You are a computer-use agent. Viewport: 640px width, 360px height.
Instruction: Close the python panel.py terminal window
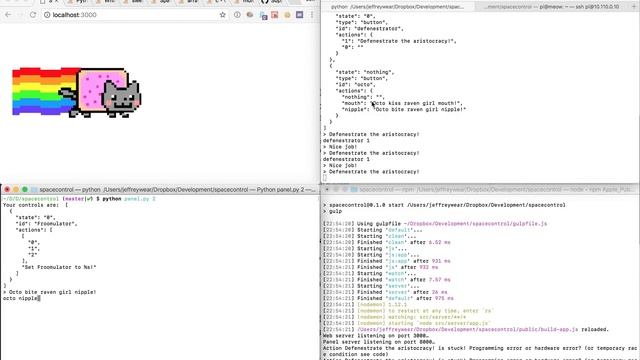pyautogui.click(x=7, y=189)
